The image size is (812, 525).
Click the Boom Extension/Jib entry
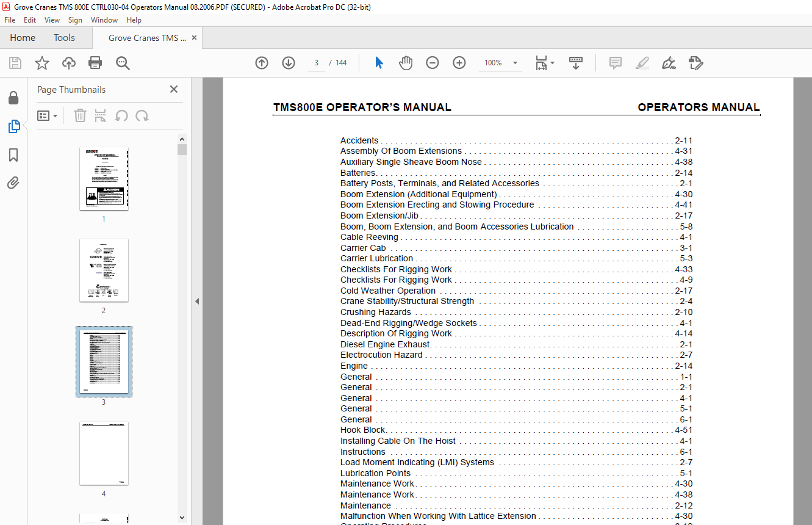pos(516,215)
